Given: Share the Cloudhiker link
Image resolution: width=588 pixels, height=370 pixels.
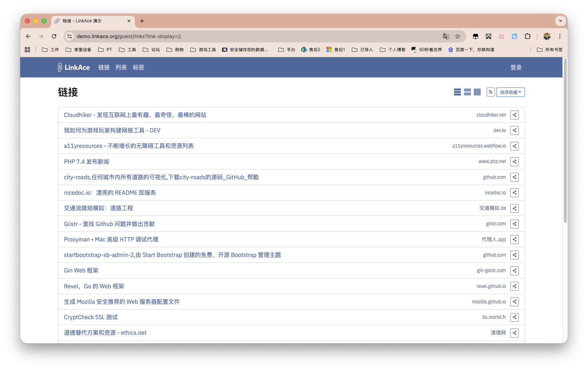Looking at the screenshot, I should (514, 115).
